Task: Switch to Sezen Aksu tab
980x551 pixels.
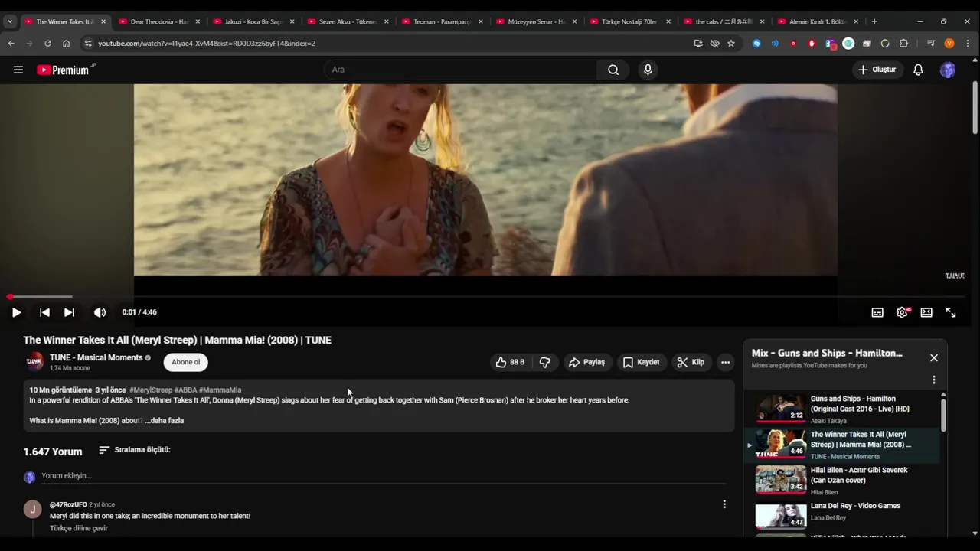Action: tap(348, 21)
